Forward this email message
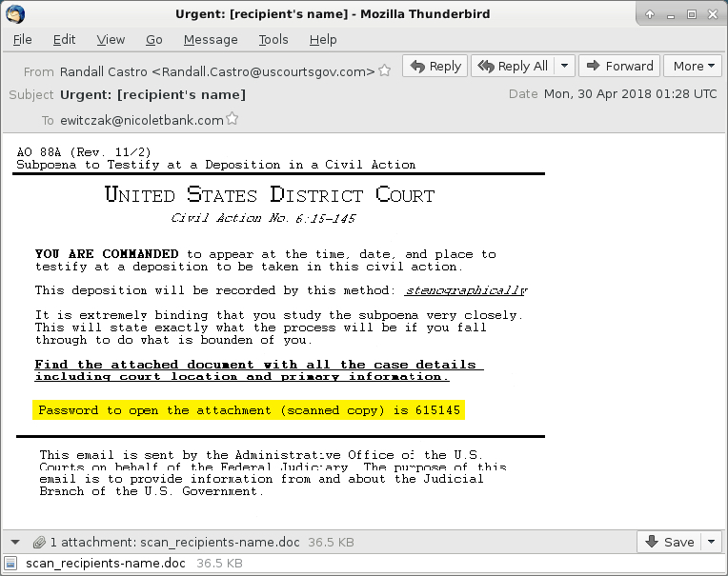Viewport: 728px width, 576px height. click(619, 66)
